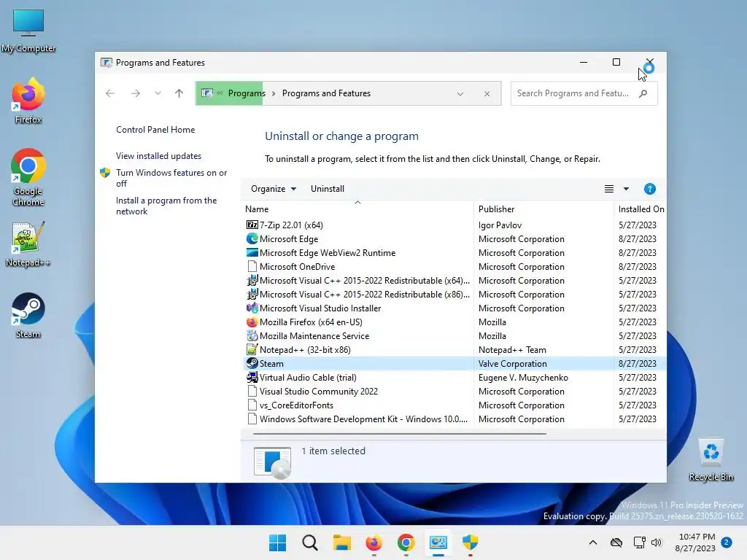Open Control Panel Home link

[x=155, y=130]
